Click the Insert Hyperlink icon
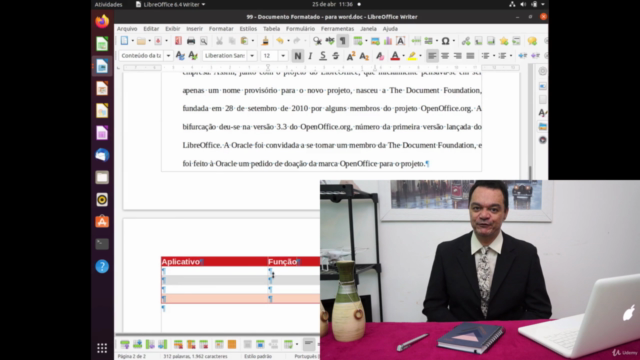 [466, 41]
